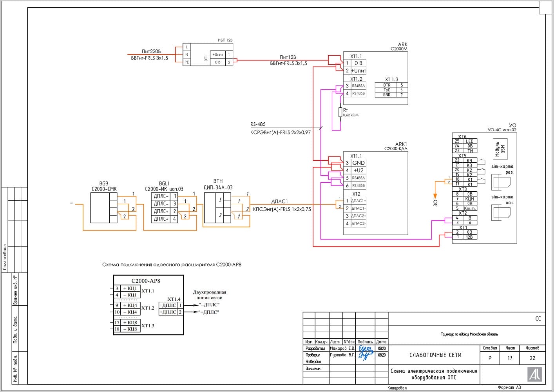Click the reserve sim-card symbol
The image size is (554, 392).
coord(501,182)
